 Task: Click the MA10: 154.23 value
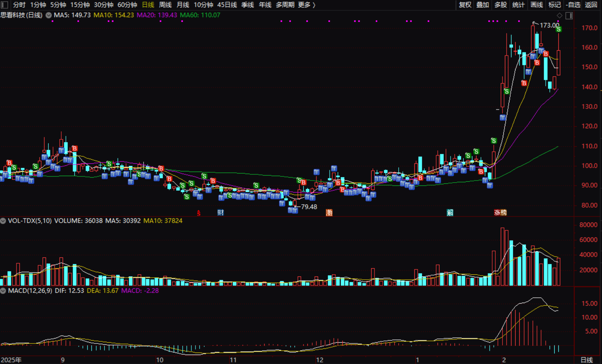[114, 15]
